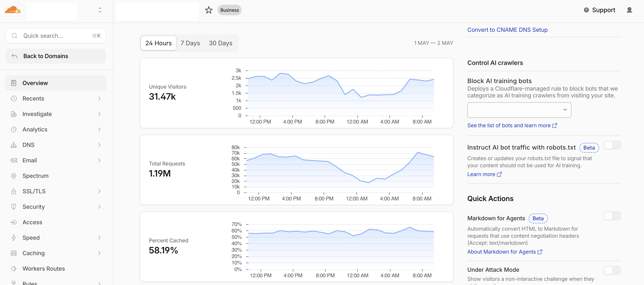Open the account switcher arrows
Viewport: 644px width, 285px height.
point(100,10)
